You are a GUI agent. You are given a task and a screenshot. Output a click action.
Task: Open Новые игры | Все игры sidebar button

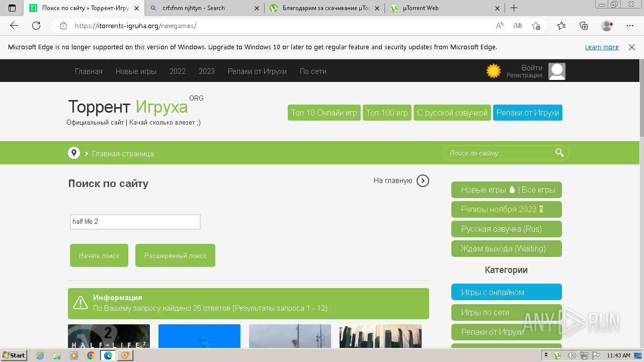(x=507, y=190)
